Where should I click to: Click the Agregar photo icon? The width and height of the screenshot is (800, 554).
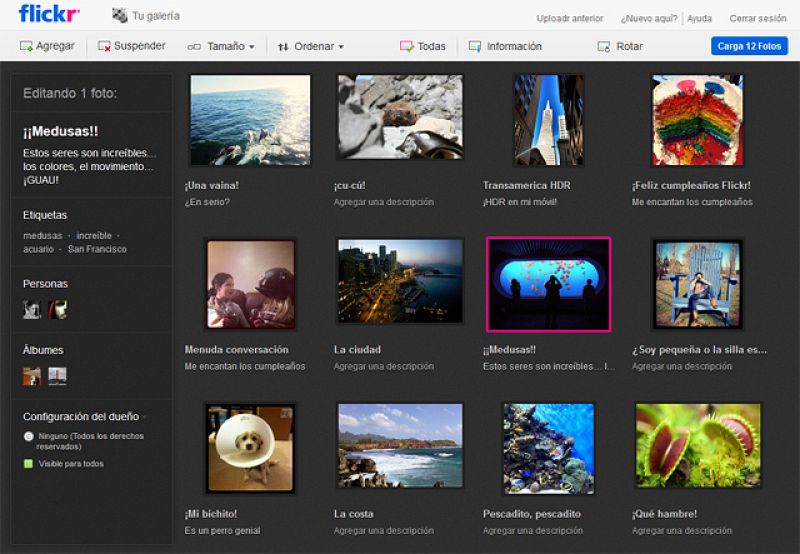click(26, 47)
